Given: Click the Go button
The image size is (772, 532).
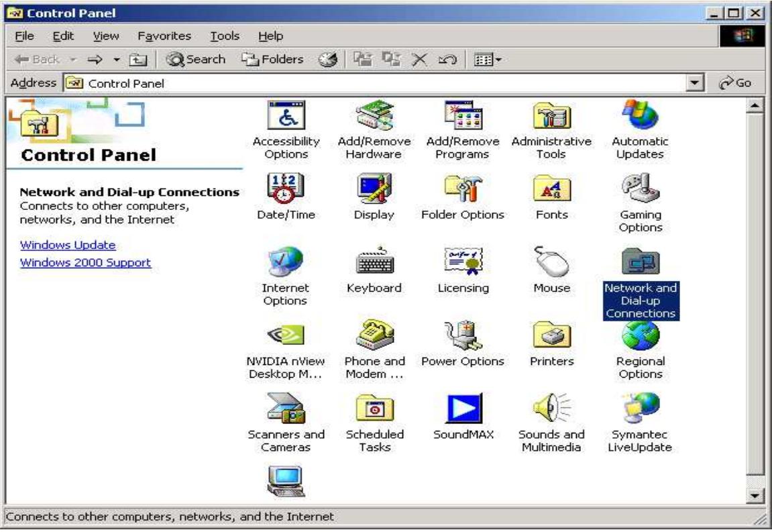Looking at the screenshot, I should click(736, 83).
